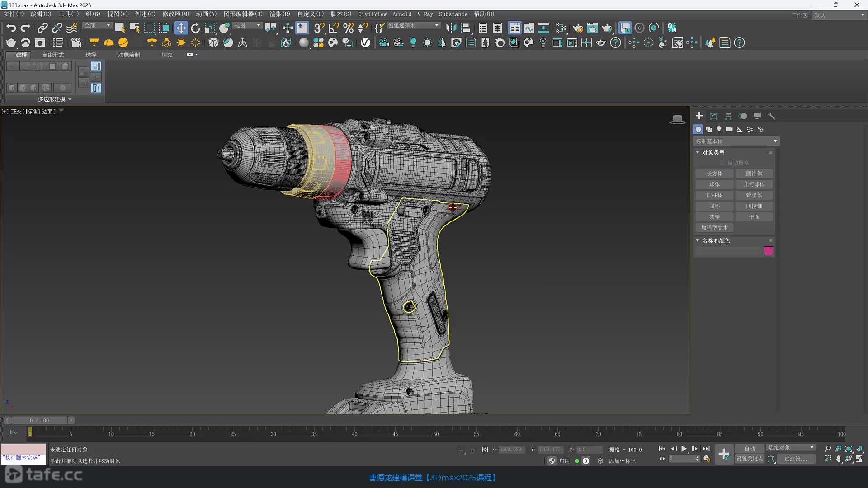This screenshot has height=488, width=868.
Task: Activate the Select and Move tool
Action: pyautogui.click(x=181, y=28)
